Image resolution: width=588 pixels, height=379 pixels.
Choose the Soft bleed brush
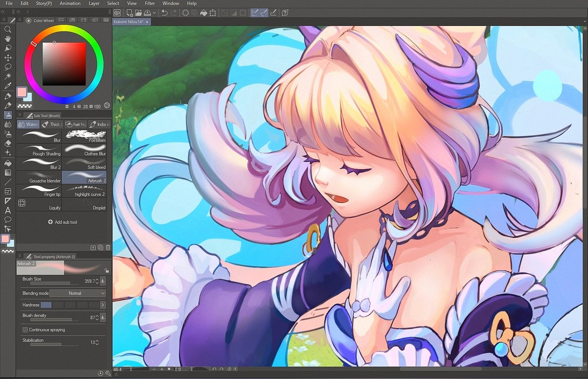85,164
